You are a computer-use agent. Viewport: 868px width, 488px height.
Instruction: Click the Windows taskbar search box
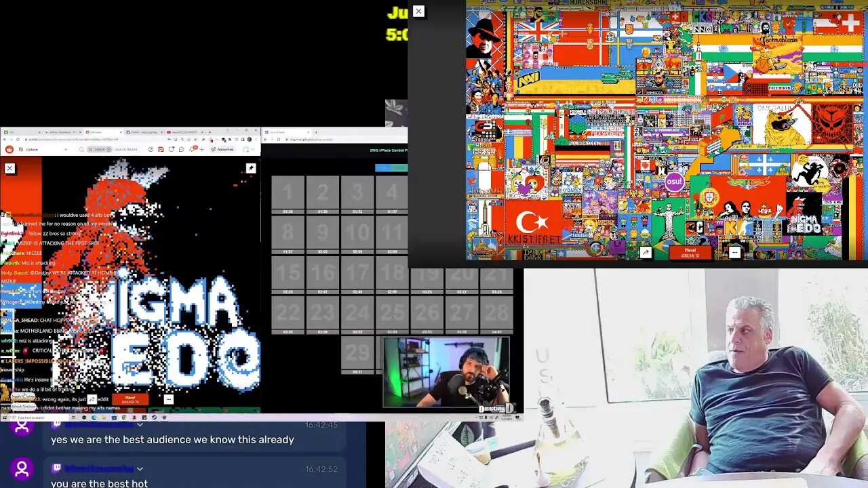click(x=39, y=418)
